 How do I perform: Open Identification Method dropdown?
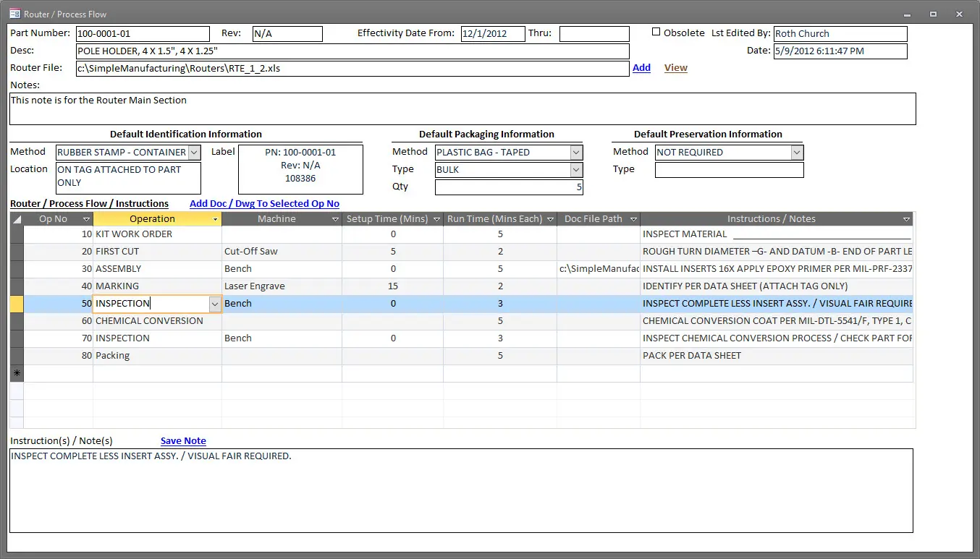pos(194,153)
